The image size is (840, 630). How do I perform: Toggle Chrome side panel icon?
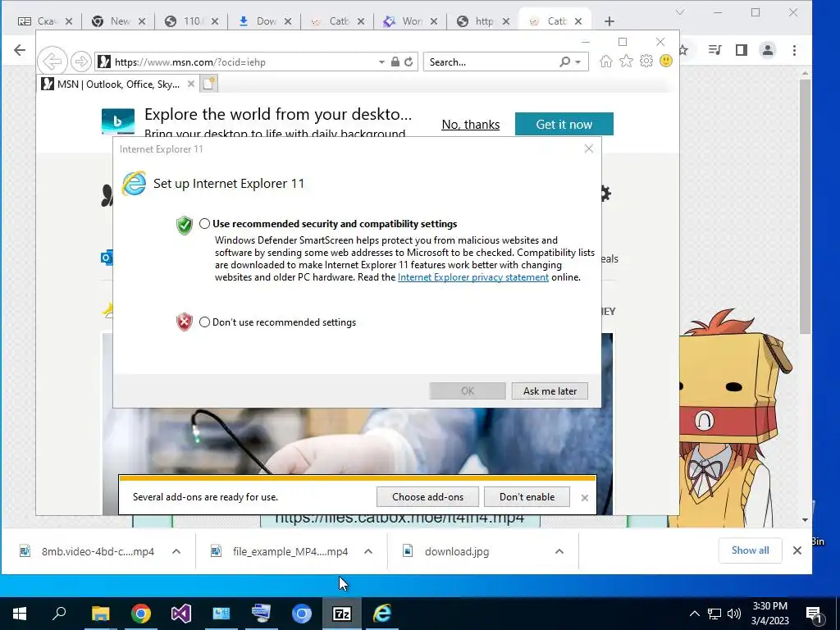pos(742,50)
